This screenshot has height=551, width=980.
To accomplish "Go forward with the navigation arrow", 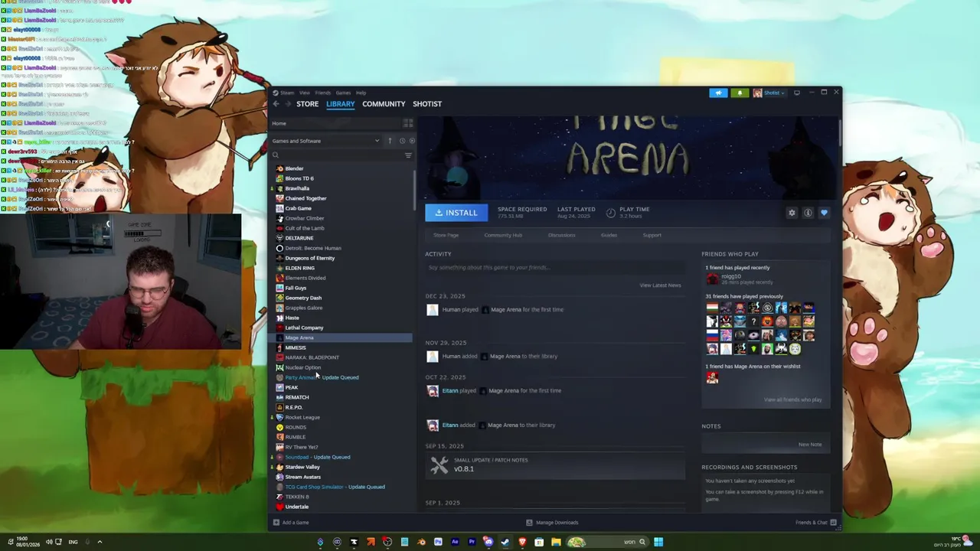I will click(287, 104).
